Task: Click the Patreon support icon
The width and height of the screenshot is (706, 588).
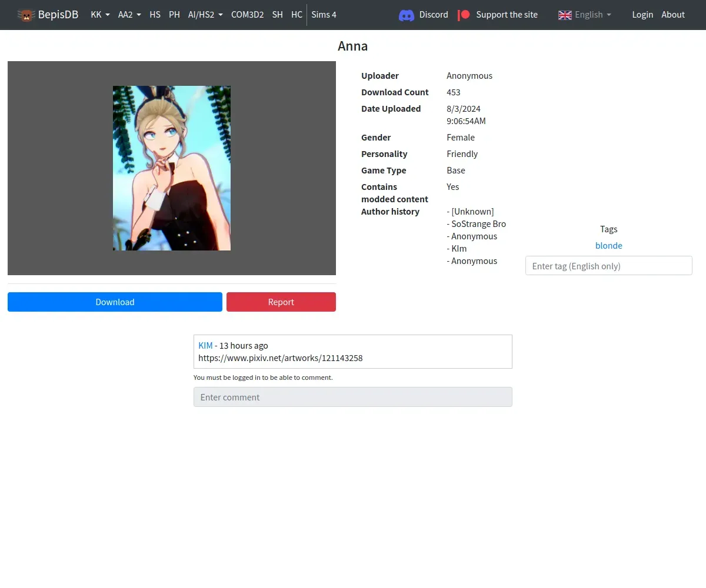Action: tap(464, 15)
